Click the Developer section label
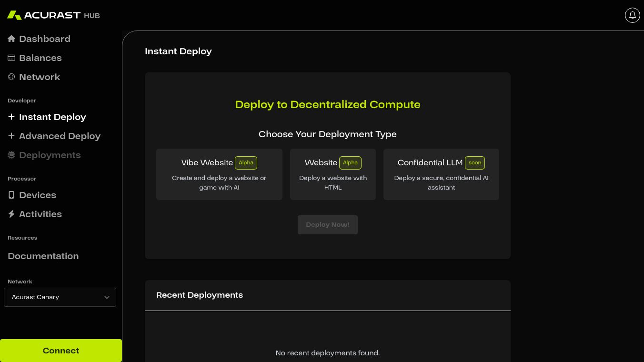This screenshot has height=362, width=644. point(22,101)
